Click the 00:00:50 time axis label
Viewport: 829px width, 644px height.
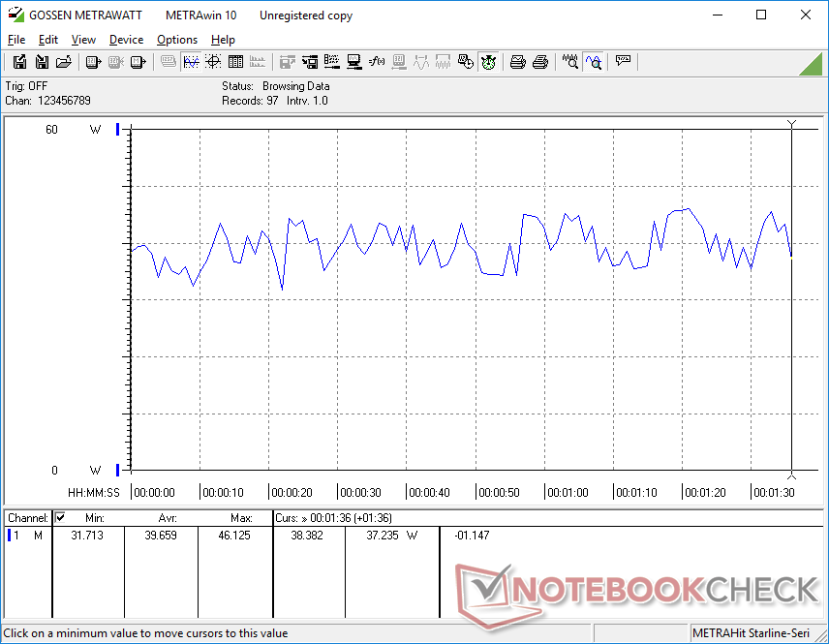pyautogui.click(x=499, y=493)
